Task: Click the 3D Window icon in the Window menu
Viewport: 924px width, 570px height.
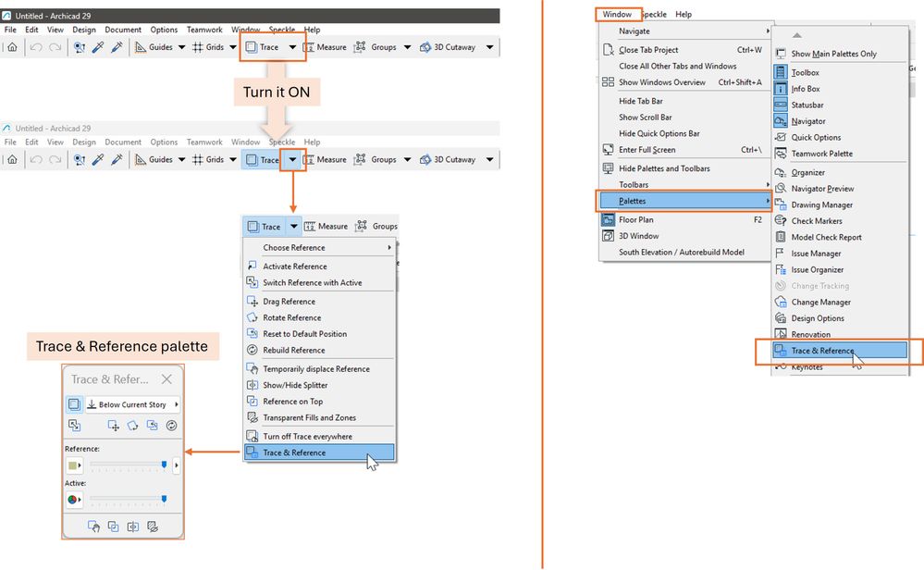Action: [x=608, y=236]
